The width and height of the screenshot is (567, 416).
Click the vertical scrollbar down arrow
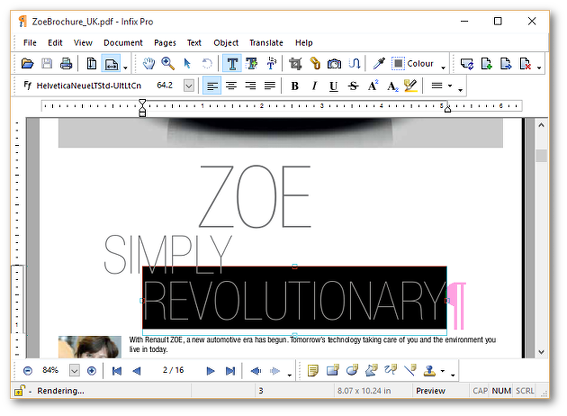click(541, 352)
